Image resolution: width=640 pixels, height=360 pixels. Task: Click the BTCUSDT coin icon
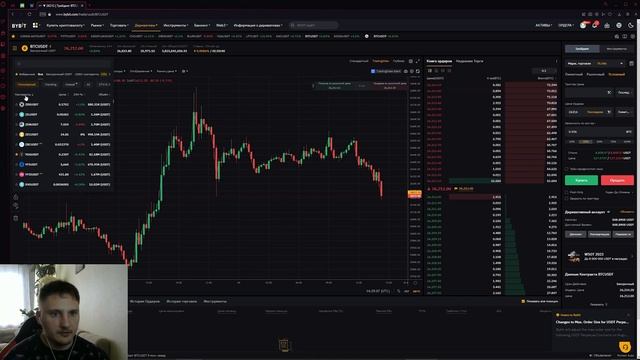click(24, 48)
